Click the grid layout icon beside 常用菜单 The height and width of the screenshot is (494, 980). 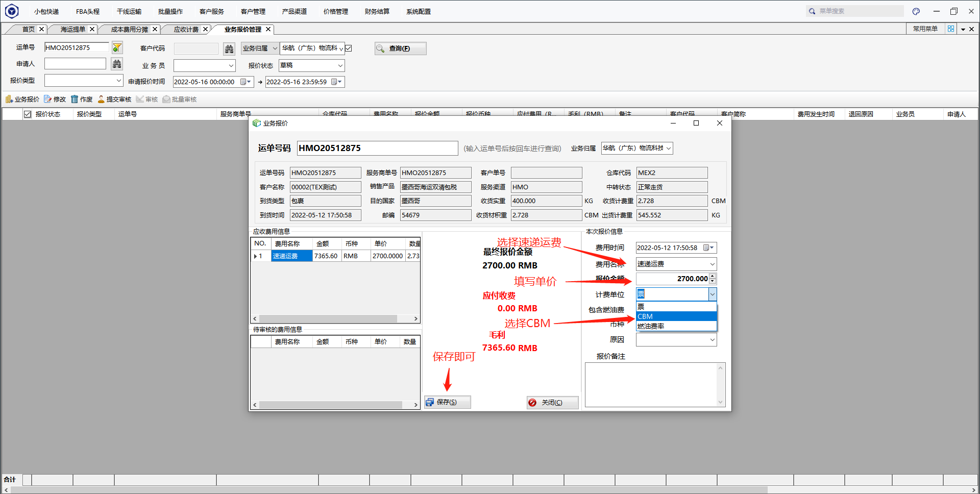click(951, 29)
